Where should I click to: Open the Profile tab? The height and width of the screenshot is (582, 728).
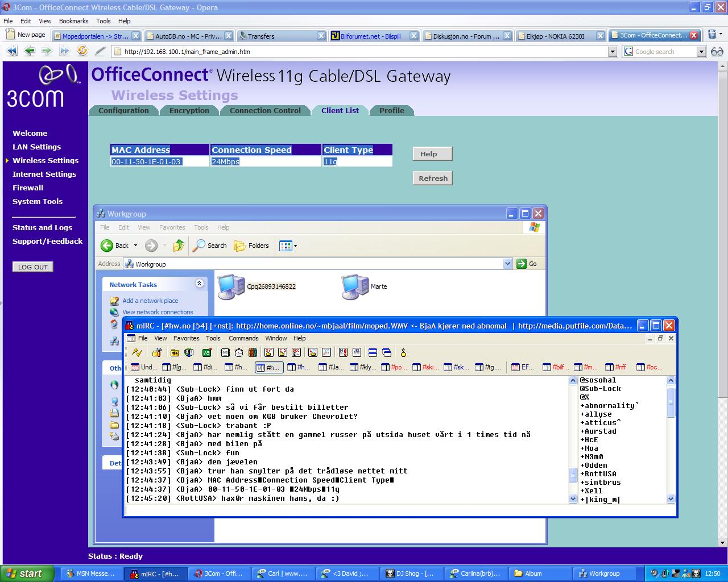tap(392, 111)
